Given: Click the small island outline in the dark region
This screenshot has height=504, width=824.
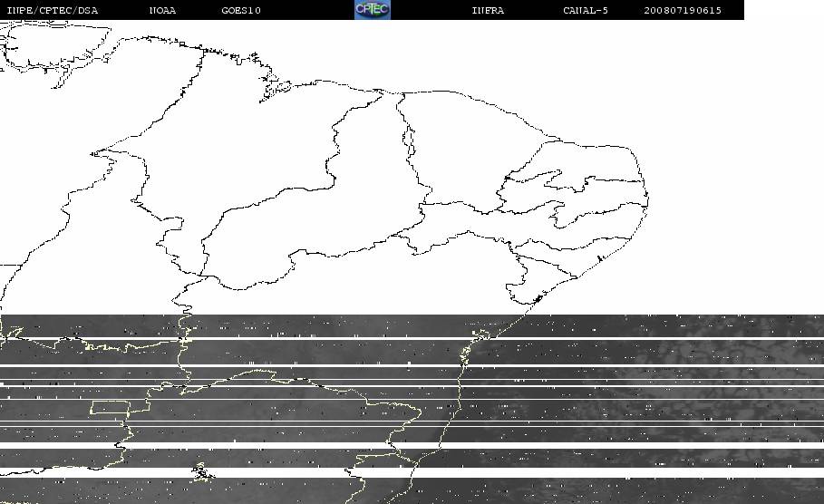Looking at the screenshot, I should [202, 471].
